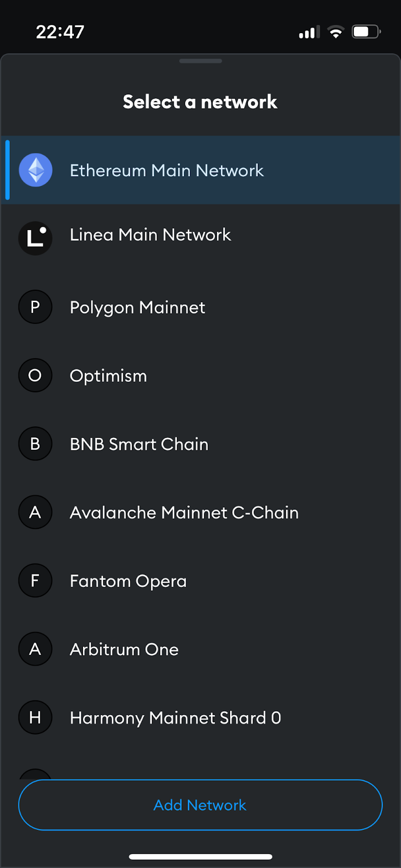The width and height of the screenshot is (401, 868).
Task: Click the Ethereum diamond logo icon
Action: 36,170
